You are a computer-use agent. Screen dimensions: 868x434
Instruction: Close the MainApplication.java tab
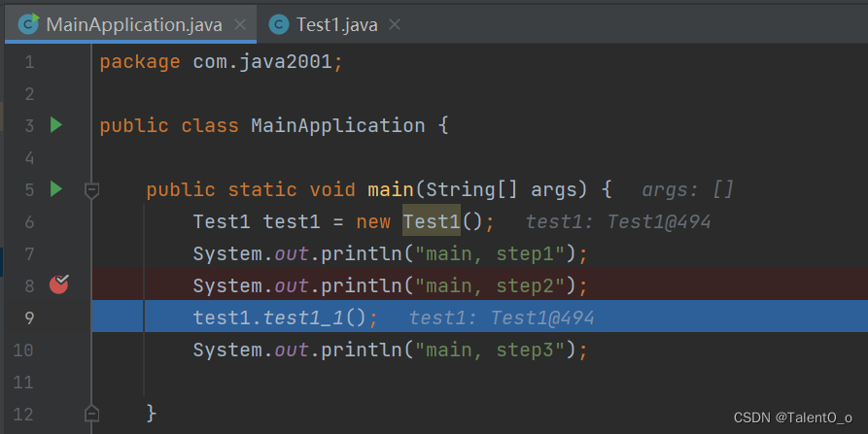tap(240, 24)
